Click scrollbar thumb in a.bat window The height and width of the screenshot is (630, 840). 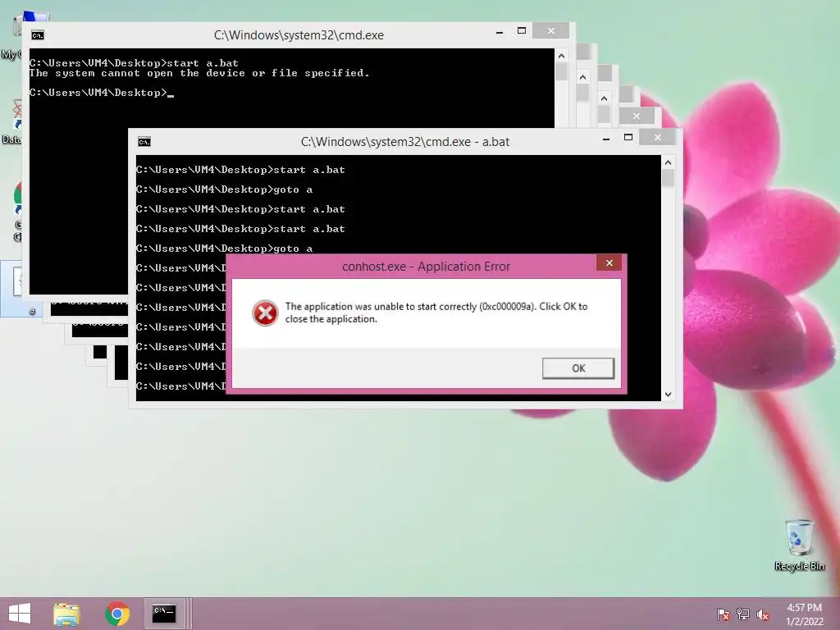(668, 178)
